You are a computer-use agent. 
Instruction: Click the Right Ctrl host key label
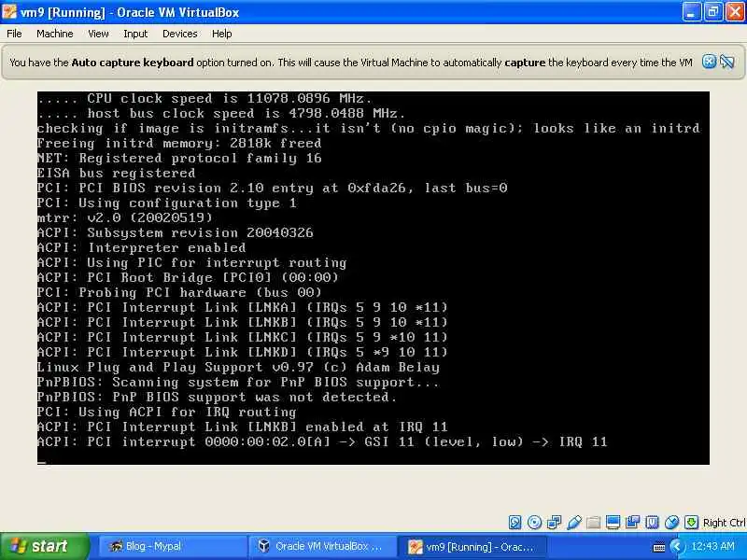[x=725, y=523]
